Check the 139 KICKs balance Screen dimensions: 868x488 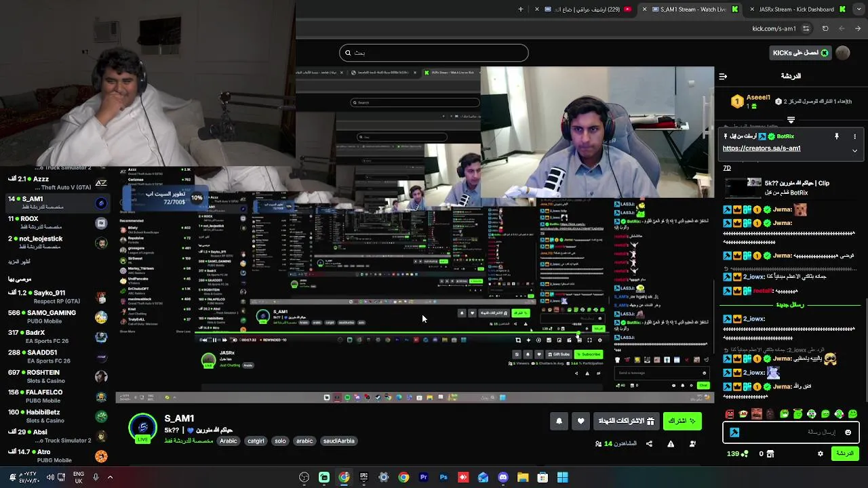[x=737, y=453]
